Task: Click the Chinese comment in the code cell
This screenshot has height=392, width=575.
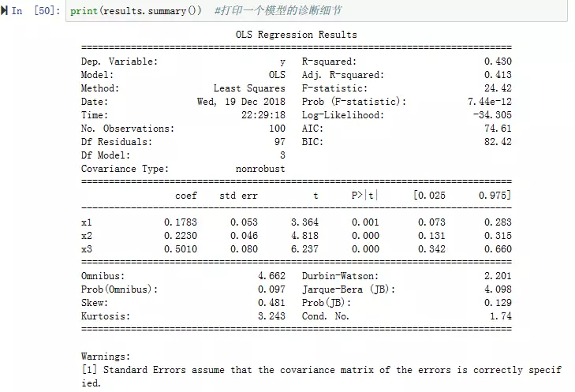Action: 278,12
